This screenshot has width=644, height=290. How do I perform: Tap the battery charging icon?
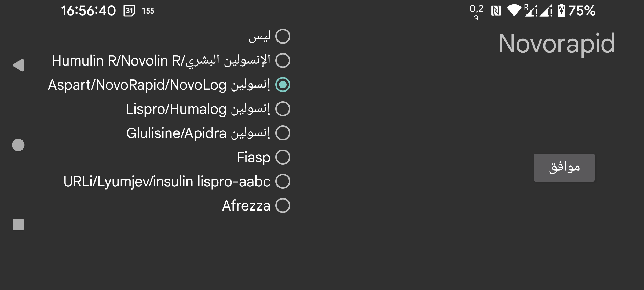[x=561, y=11]
